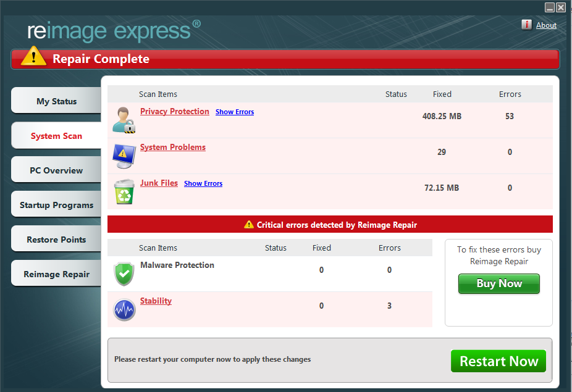Go to Restore Points tab
Viewport: 572px width, 392px height.
tap(56, 240)
